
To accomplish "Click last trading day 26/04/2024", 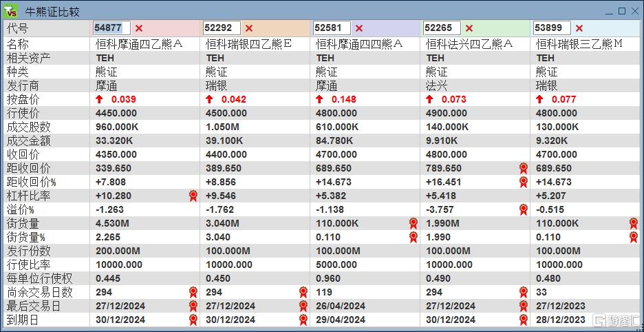I will tap(341, 306).
